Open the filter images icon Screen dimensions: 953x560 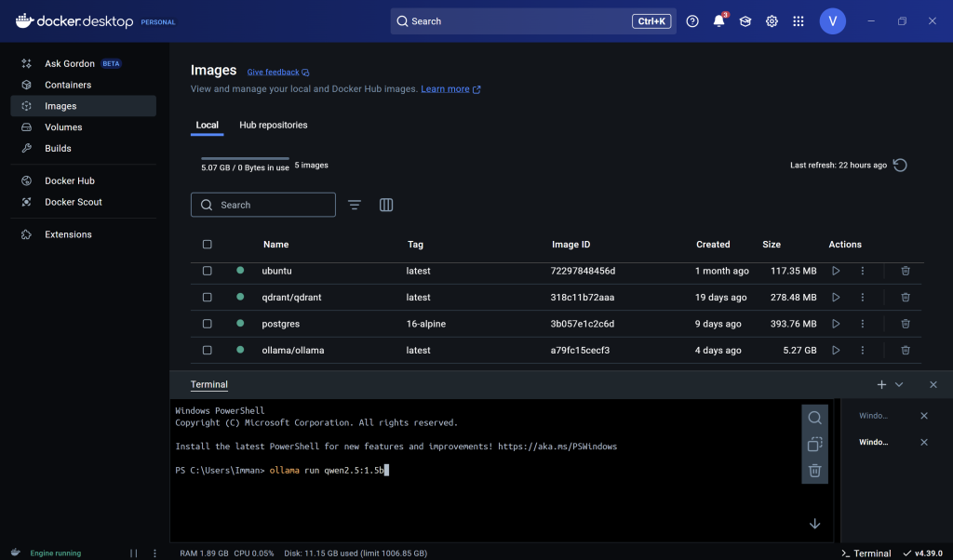[x=355, y=206]
